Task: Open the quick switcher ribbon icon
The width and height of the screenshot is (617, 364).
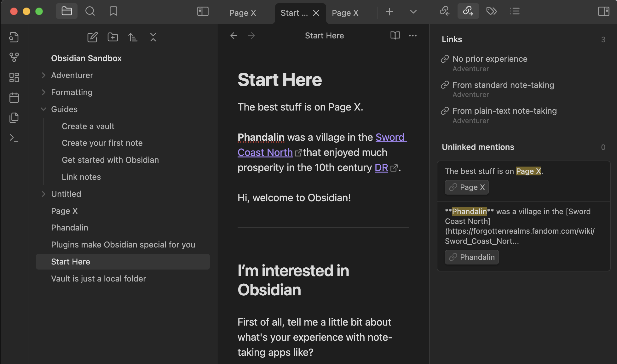Action: 14,37
